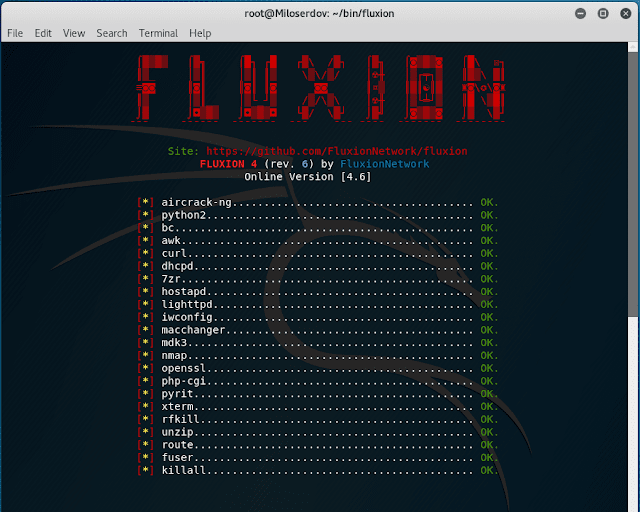Image resolution: width=640 pixels, height=512 pixels.
Task: Click the [*] marker before nmap
Action: pyautogui.click(x=146, y=356)
